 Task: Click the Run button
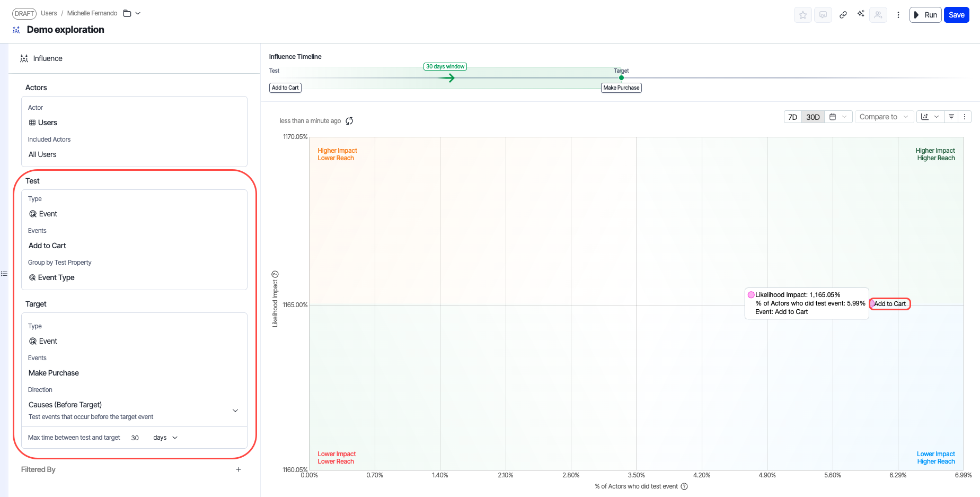[x=925, y=15]
